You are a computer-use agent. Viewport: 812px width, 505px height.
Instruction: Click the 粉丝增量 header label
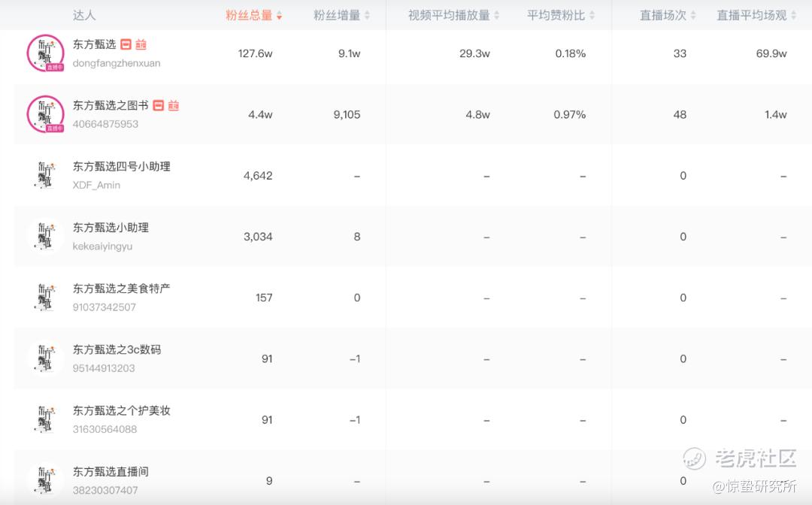click(337, 16)
